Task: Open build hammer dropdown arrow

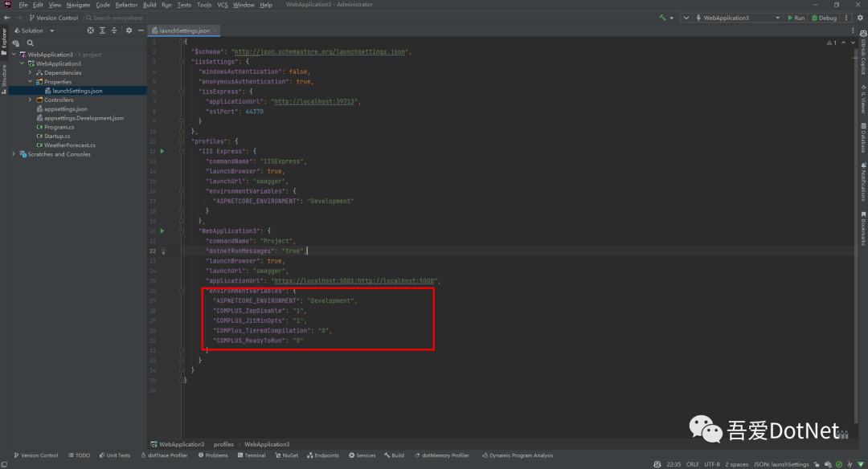Action: click(x=671, y=18)
